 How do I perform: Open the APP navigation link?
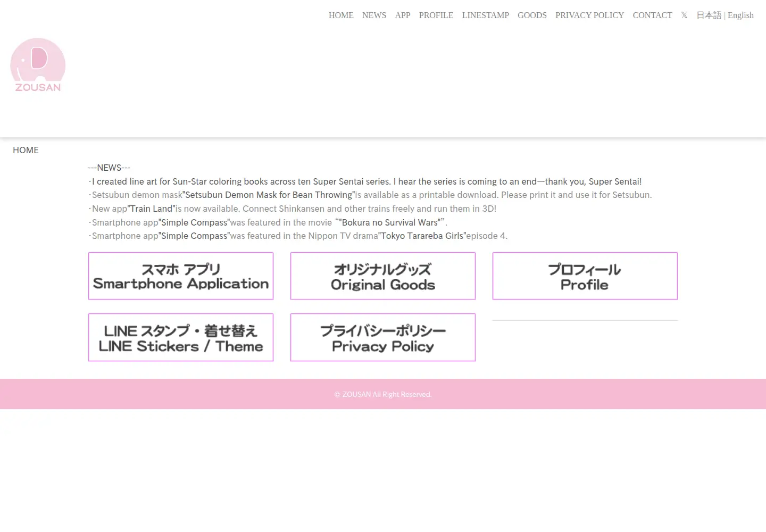point(403,15)
